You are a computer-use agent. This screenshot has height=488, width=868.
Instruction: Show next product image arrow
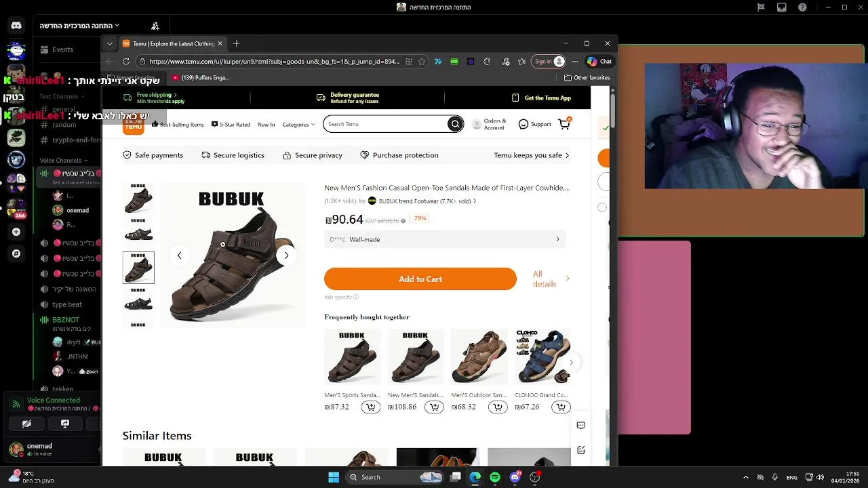pyautogui.click(x=286, y=256)
